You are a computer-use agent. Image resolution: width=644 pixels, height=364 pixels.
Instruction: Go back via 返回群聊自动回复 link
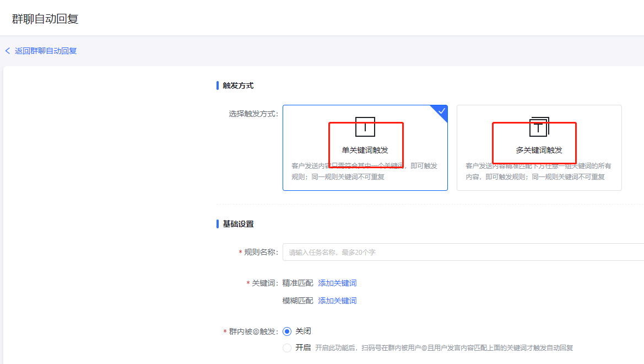coord(46,51)
